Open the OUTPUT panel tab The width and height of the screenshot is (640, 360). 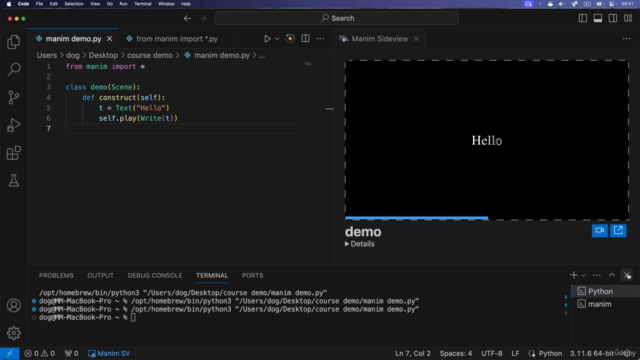100,276
